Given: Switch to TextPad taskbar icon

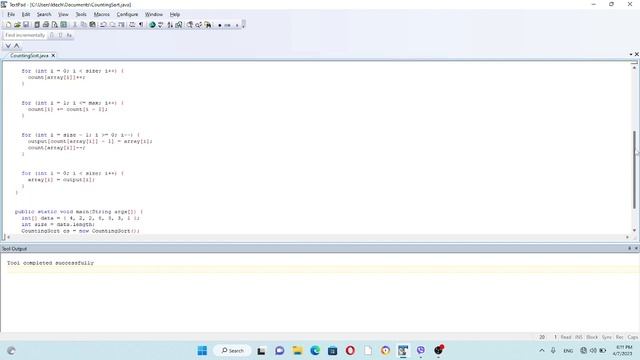Looking at the screenshot, I should (403, 351).
